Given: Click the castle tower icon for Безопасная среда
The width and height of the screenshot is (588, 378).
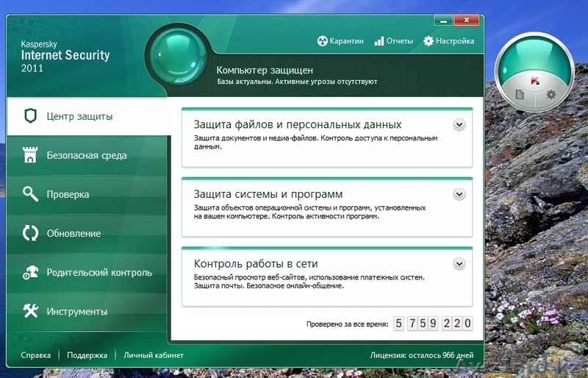Looking at the screenshot, I should pyautogui.click(x=30, y=154).
